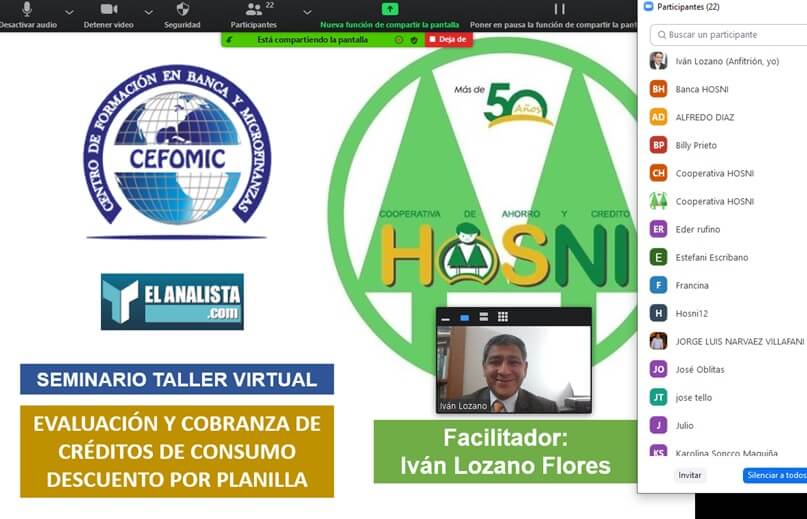The image size is (807, 519).
Task: Click the Desactivar audio microphone icon
Action: [x=26, y=9]
